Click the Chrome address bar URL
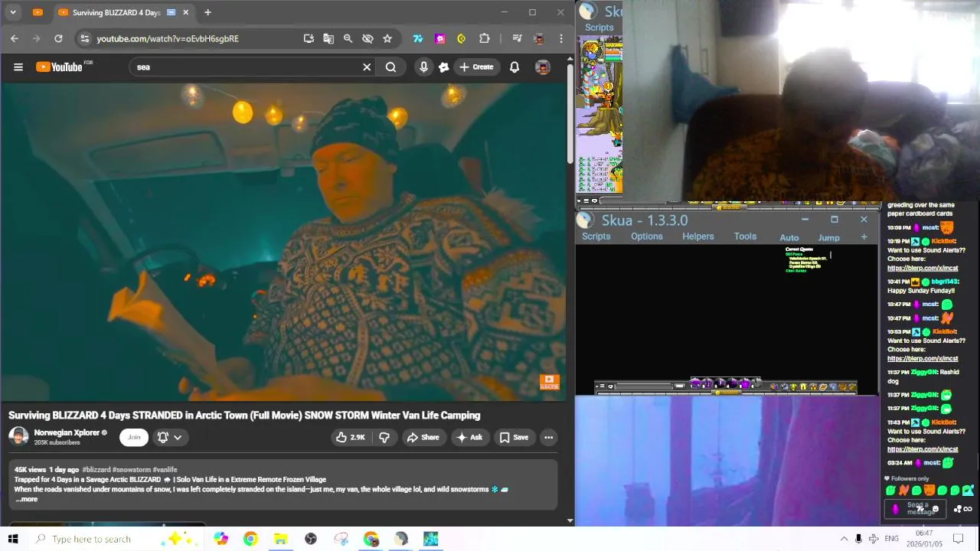The image size is (980, 551). [x=168, y=38]
